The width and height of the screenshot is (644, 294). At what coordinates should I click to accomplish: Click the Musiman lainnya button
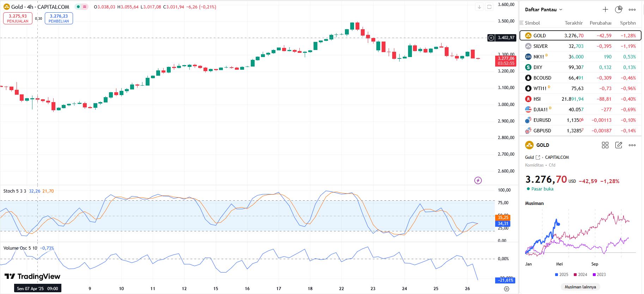tap(580, 287)
